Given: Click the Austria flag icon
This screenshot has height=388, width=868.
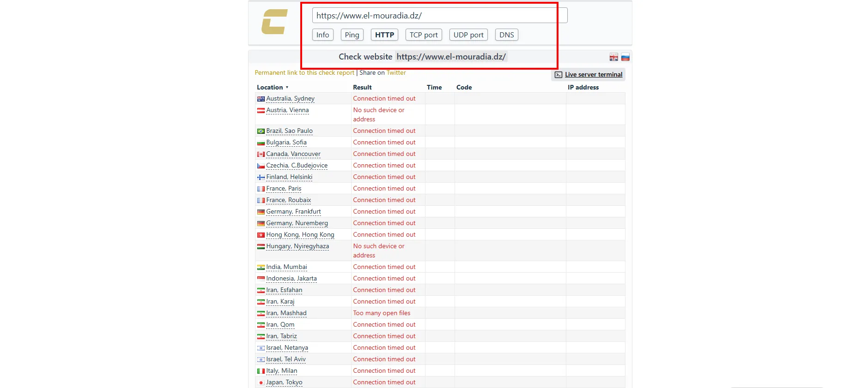Looking at the screenshot, I should [261, 110].
